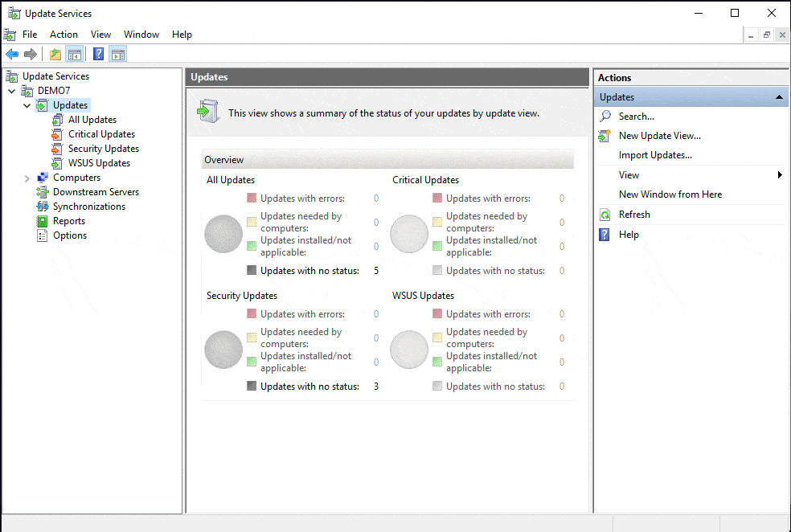Open the Window menu
This screenshot has width=791, height=532.
click(x=141, y=35)
